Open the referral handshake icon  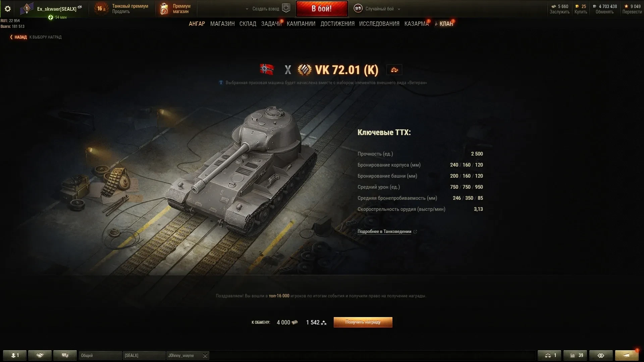pyautogui.click(x=40, y=355)
